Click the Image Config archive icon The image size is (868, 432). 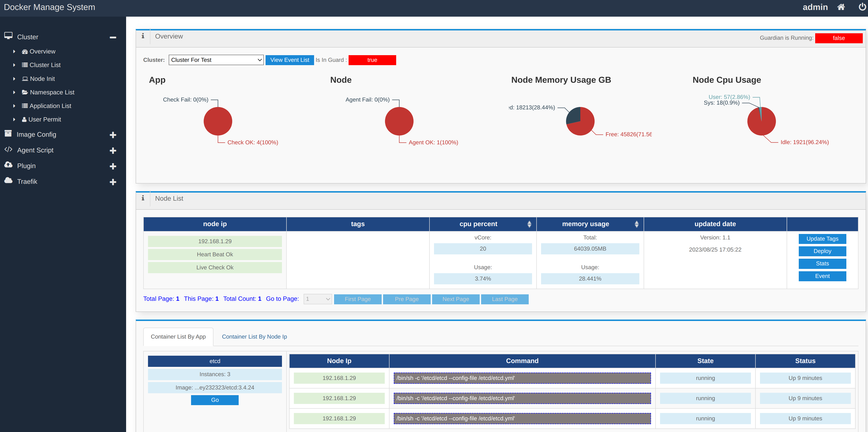(8, 134)
